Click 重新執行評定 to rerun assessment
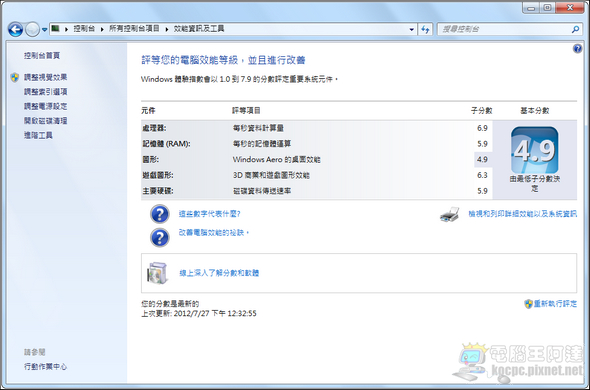 (x=555, y=303)
